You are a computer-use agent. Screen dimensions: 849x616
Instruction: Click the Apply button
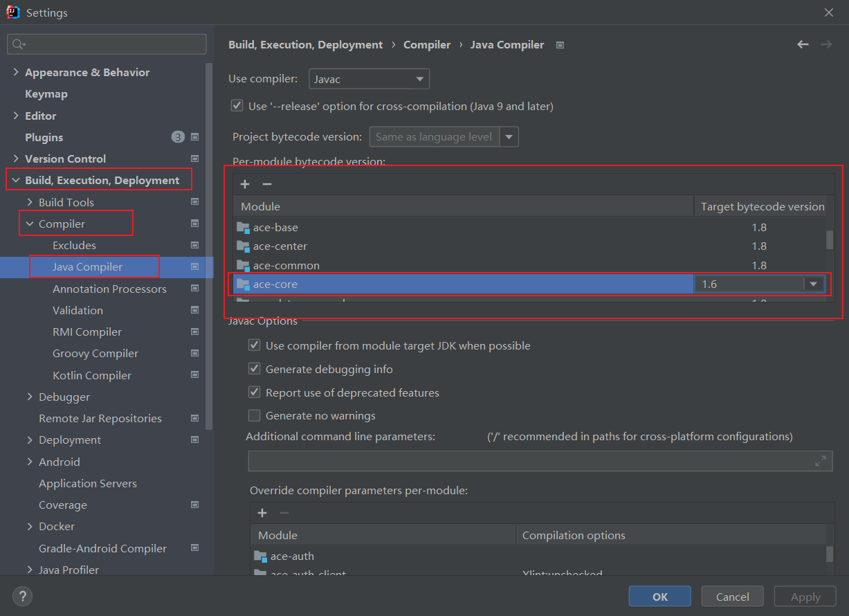point(805,597)
